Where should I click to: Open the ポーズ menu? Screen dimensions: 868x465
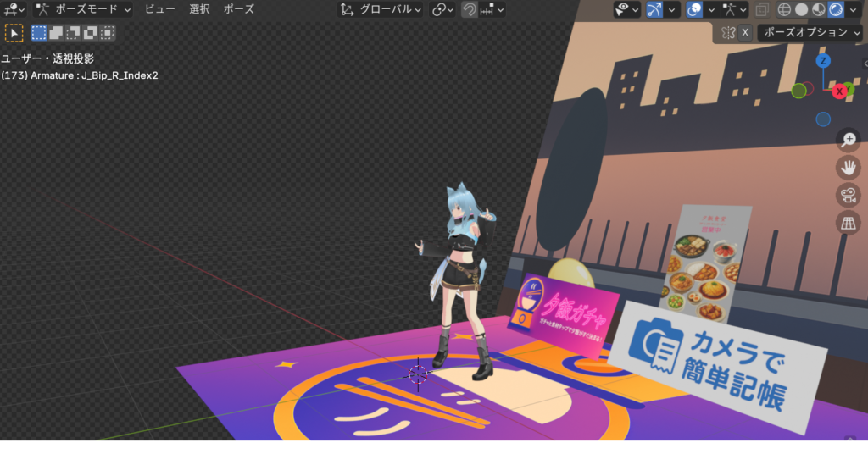coord(238,9)
